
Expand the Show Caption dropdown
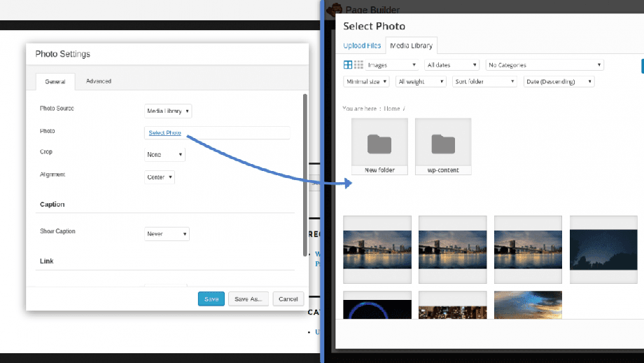tap(167, 234)
